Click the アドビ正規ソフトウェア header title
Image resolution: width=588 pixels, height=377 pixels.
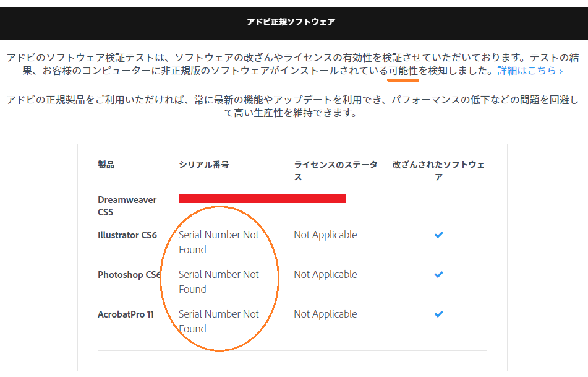(291, 22)
